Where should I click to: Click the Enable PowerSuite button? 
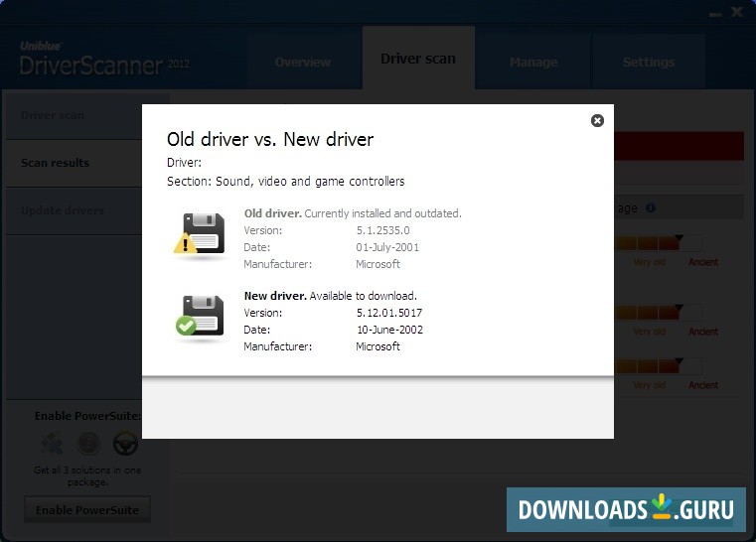(x=87, y=509)
